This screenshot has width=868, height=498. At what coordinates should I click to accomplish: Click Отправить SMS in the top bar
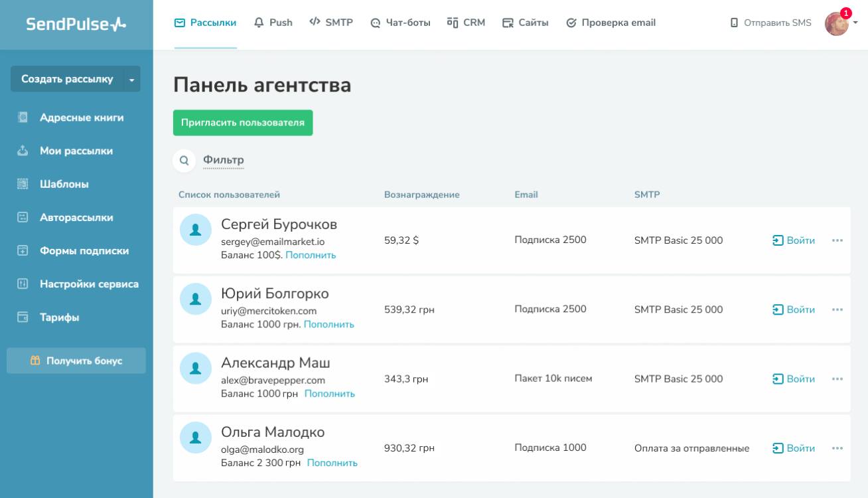[x=770, y=23]
